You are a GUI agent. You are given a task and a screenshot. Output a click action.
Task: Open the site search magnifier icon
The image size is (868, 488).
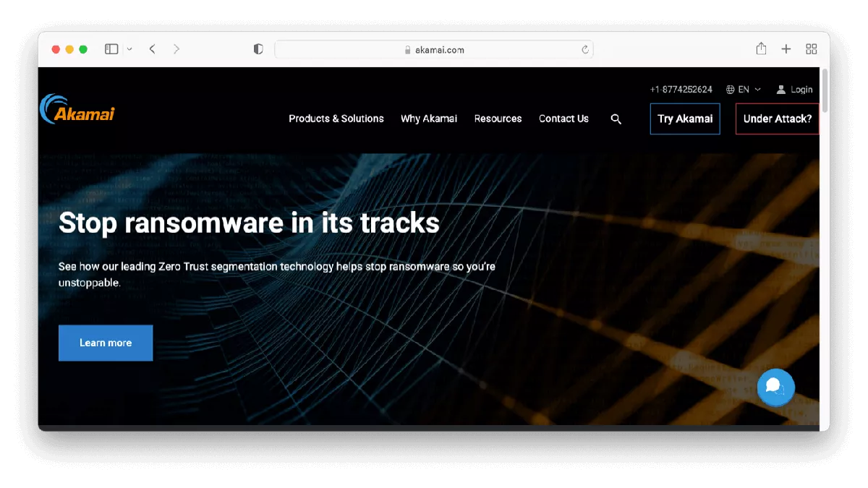click(x=616, y=119)
